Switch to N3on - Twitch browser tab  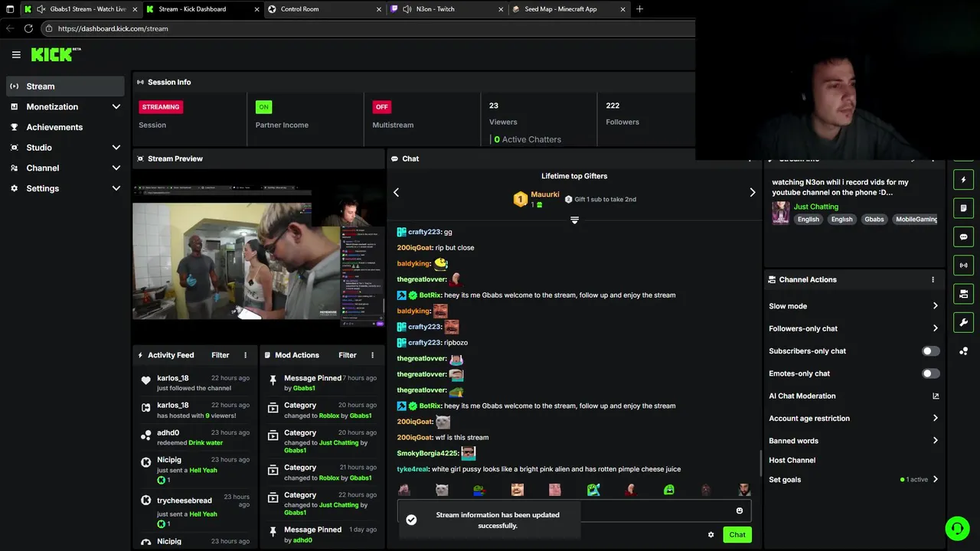point(446,9)
